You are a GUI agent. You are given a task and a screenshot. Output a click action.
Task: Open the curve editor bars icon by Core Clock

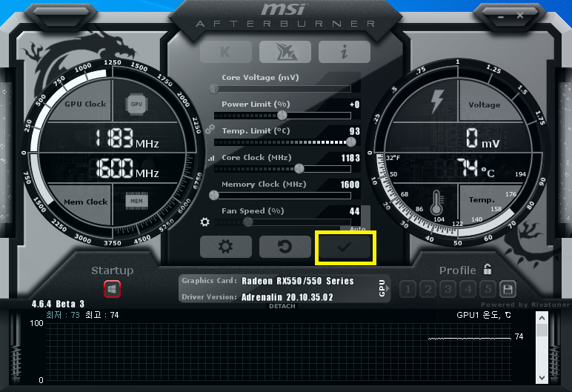pos(211,159)
